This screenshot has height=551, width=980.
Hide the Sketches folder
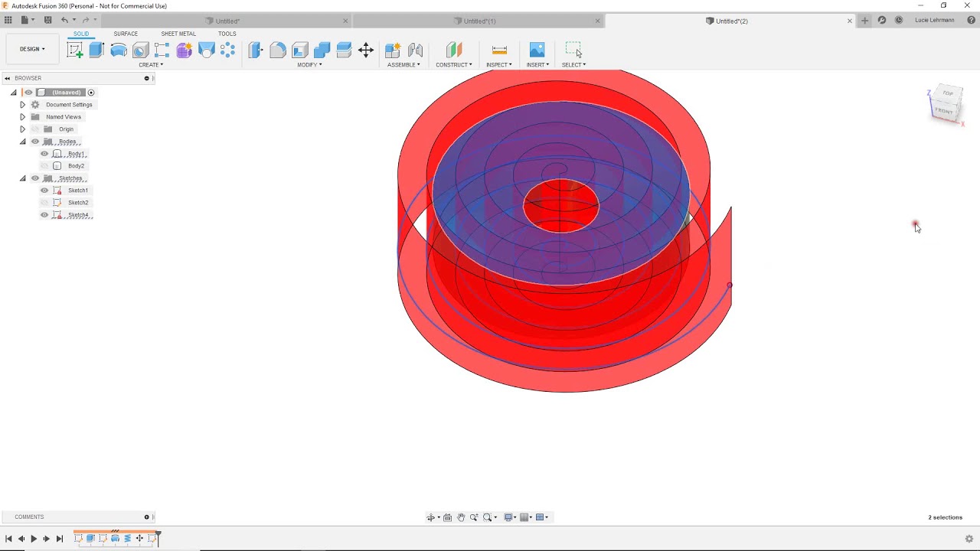click(x=35, y=178)
